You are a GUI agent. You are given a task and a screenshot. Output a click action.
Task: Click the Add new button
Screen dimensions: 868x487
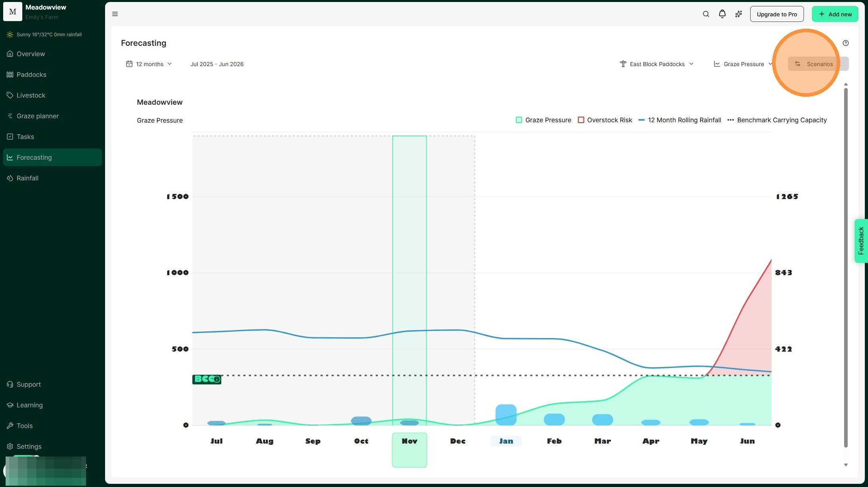pyautogui.click(x=835, y=14)
